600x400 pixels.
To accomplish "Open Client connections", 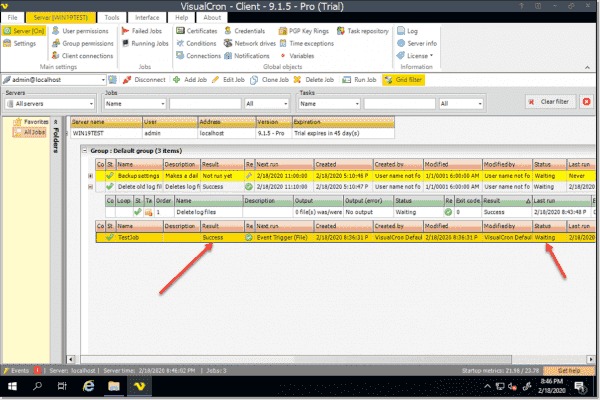I will pyautogui.click(x=83, y=56).
